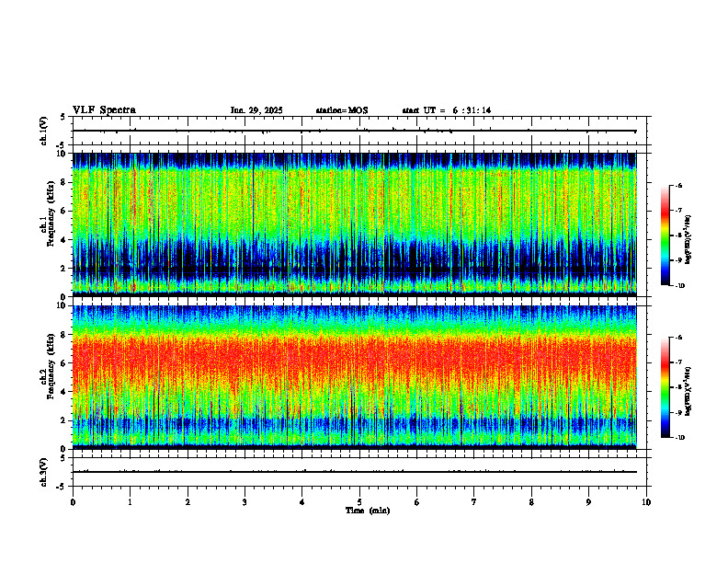Click the "-5" tick of ch.3(V) axis

[63, 487]
